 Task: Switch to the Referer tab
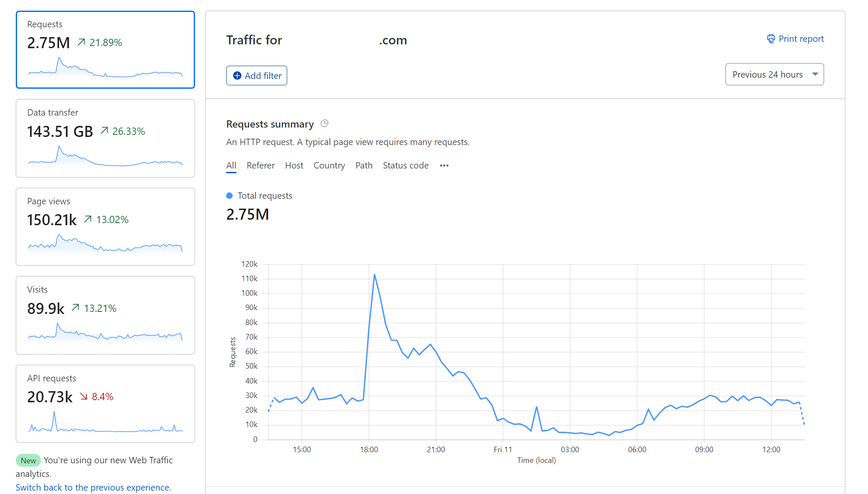click(260, 166)
